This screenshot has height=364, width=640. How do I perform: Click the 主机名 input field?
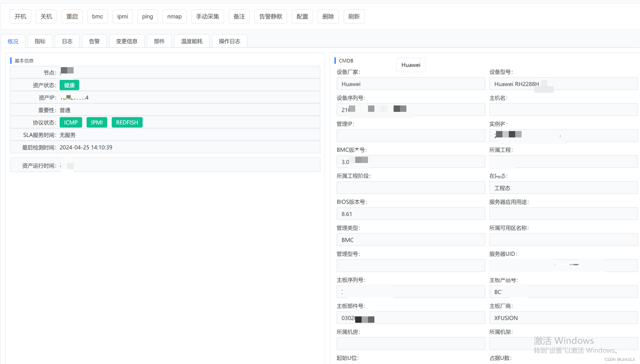click(x=563, y=110)
